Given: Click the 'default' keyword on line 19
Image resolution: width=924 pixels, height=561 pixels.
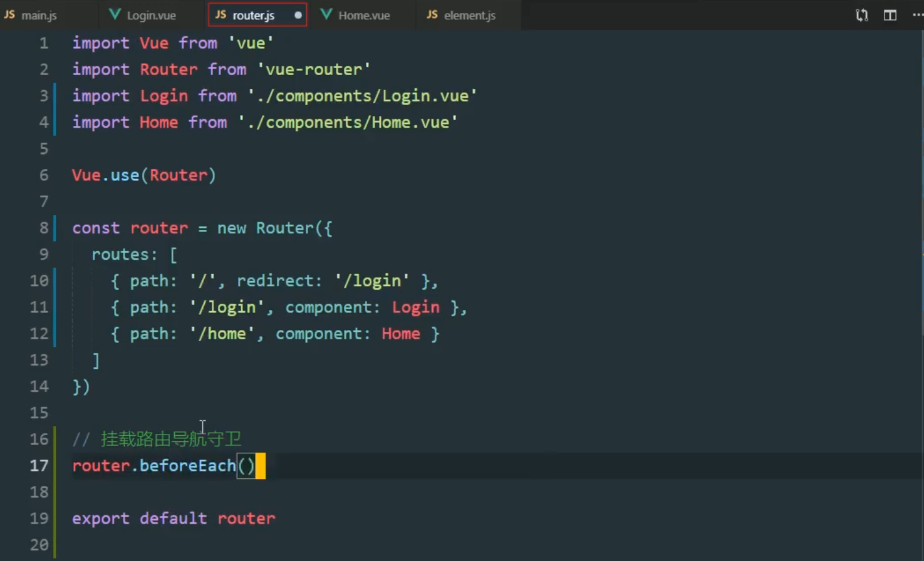Looking at the screenshot, I should (x=173, y=518).
